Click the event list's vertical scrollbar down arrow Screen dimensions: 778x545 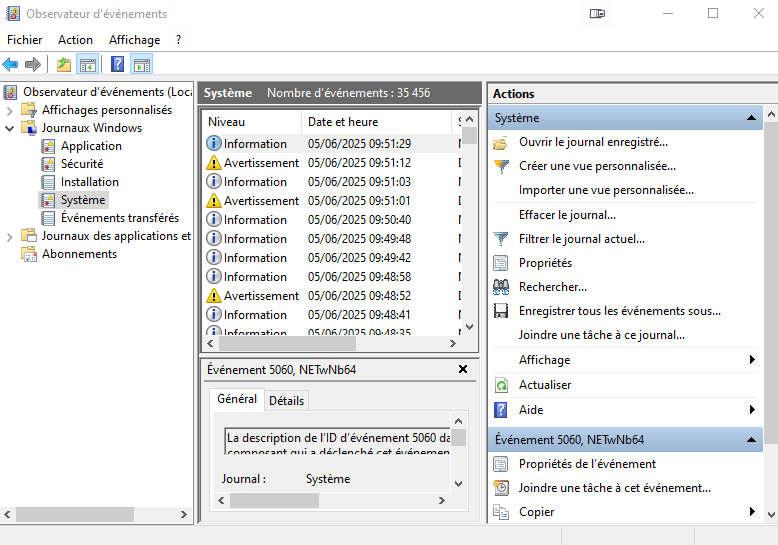(469, 326)
